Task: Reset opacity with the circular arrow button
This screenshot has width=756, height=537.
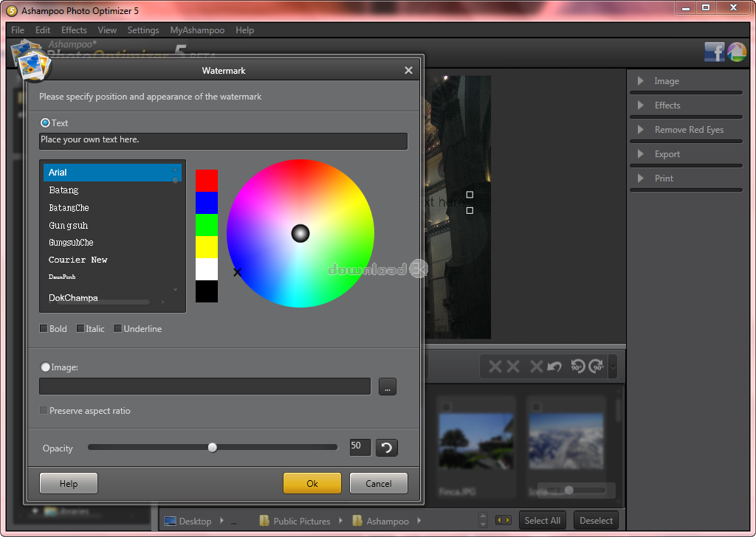Action: 386,448
